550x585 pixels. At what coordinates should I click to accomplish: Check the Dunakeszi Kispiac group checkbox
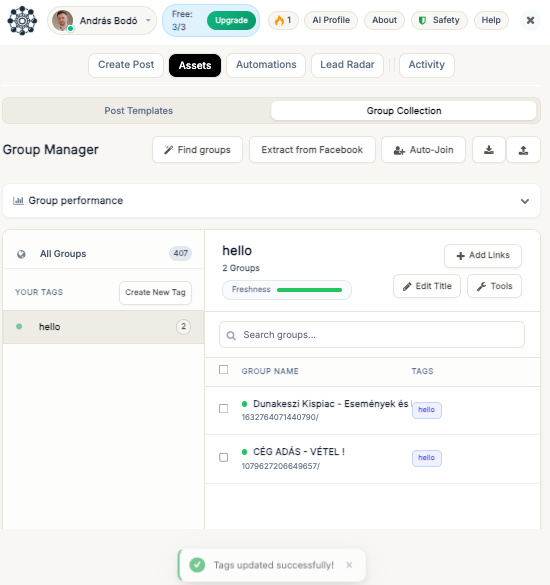tap(224, 409)
